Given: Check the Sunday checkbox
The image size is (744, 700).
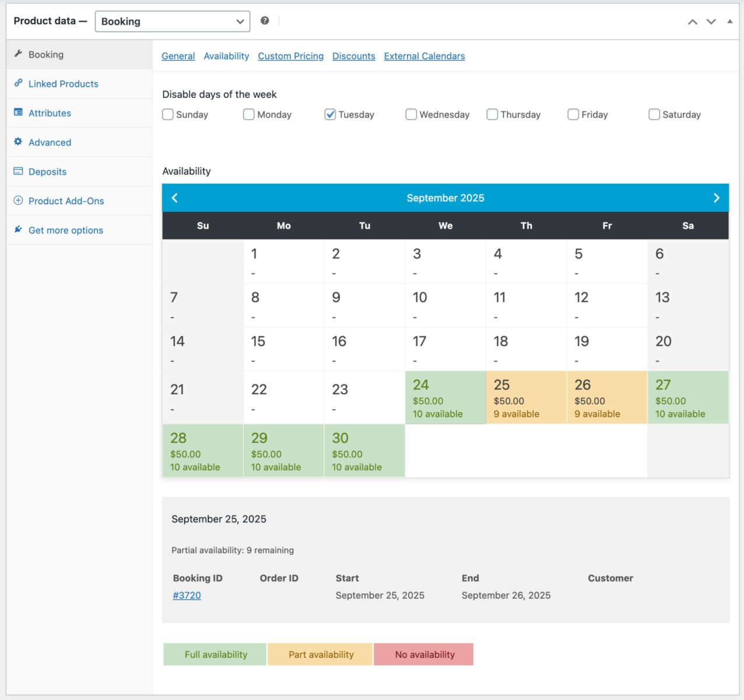Looking at the screenshot, I should 168,114.
